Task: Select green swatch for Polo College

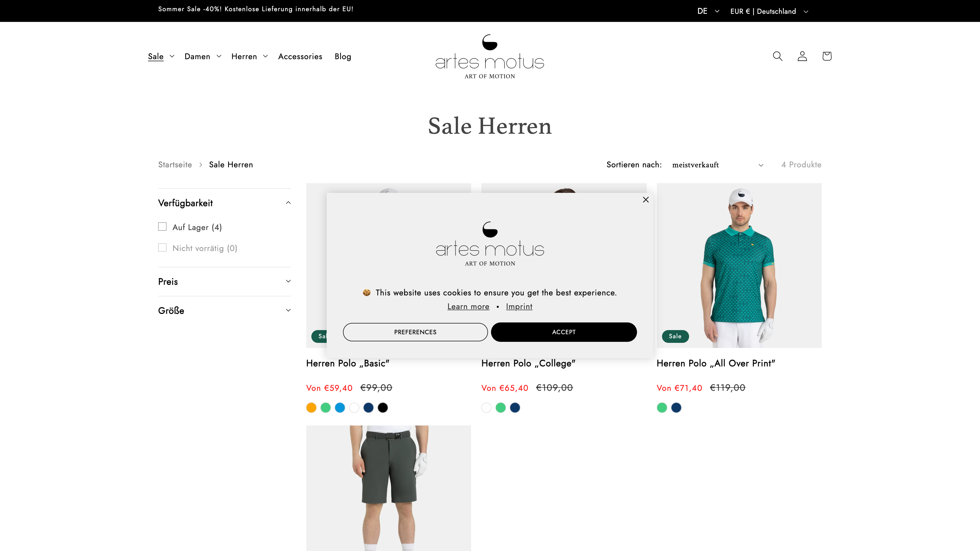Action: tap(501, 408)
